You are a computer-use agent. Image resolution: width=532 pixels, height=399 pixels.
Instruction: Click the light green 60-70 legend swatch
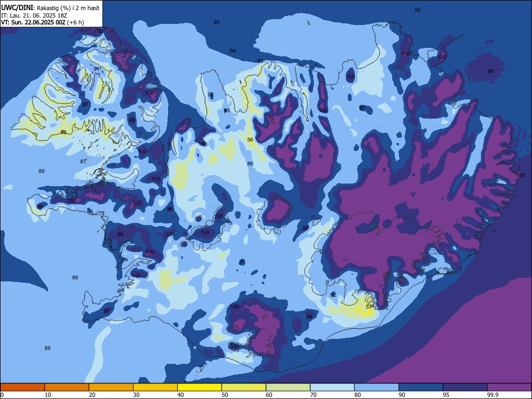(288, 387)
